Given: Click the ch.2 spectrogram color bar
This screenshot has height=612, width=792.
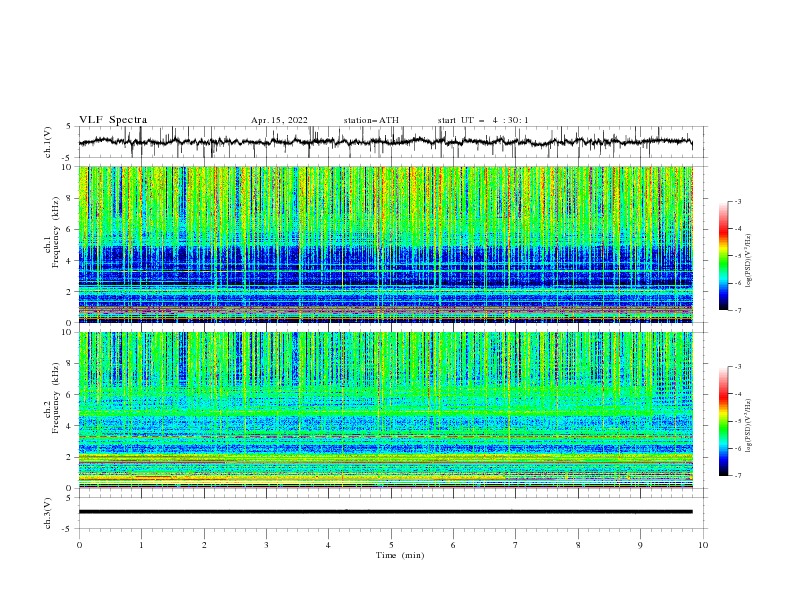Looking at the screenshot, I should click(723, 421).
